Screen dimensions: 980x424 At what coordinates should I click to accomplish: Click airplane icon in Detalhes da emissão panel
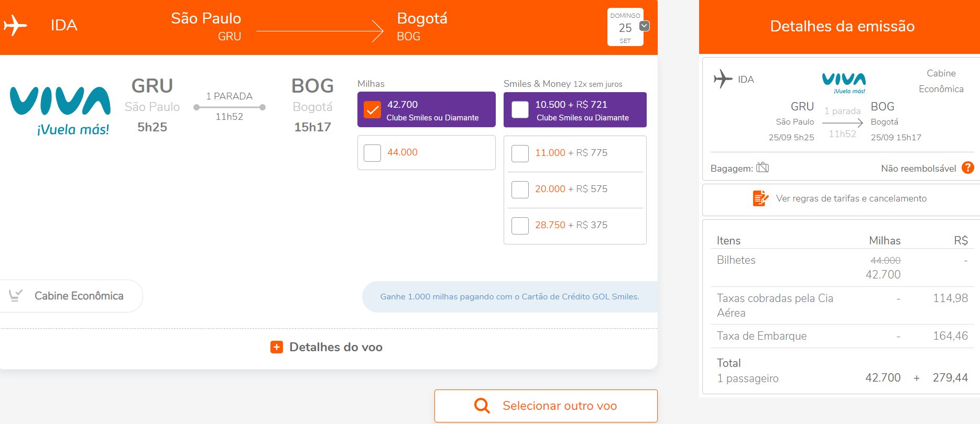[723, 79]
